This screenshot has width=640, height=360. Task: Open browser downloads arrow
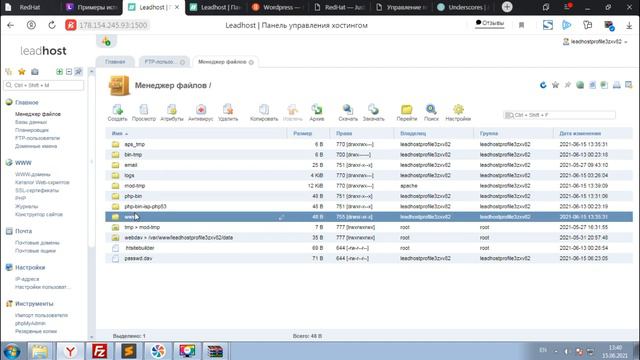[629, 25]
